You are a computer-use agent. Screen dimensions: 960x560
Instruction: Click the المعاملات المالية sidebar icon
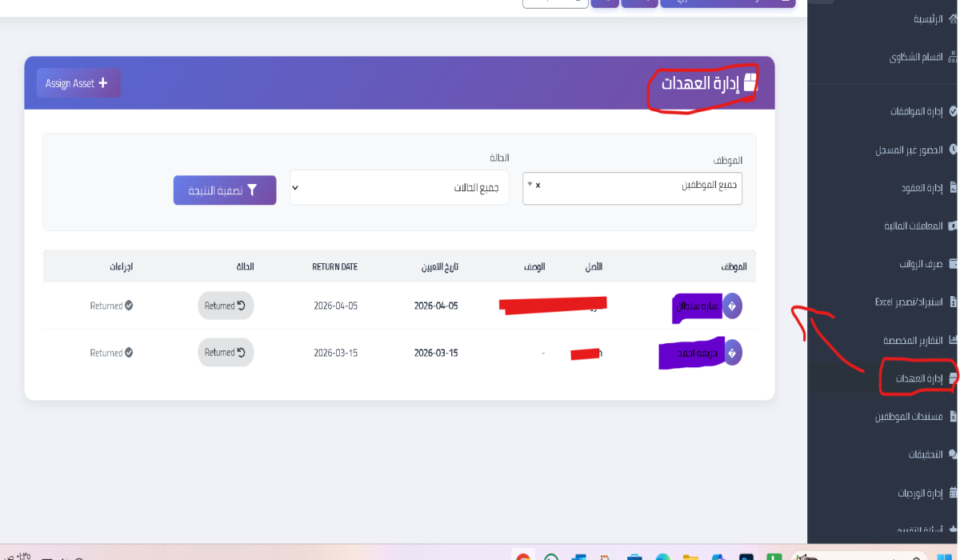(x=952, y=225)
